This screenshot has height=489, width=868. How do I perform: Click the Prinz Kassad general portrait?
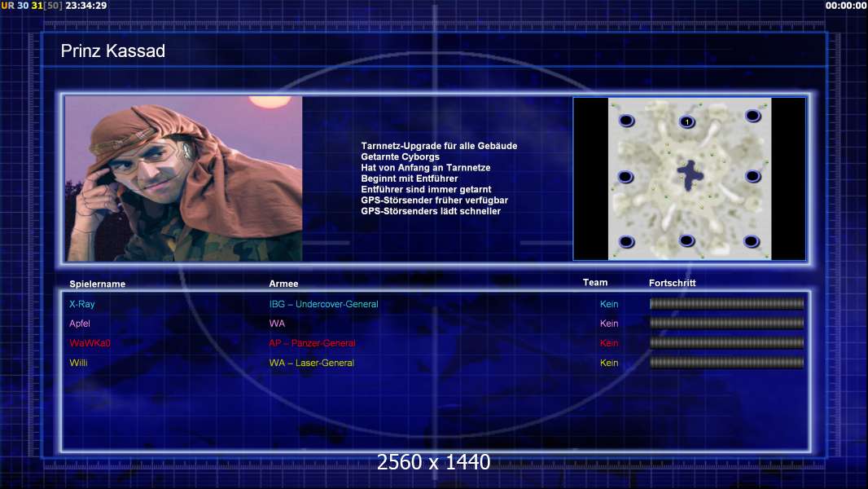[184, 178]
